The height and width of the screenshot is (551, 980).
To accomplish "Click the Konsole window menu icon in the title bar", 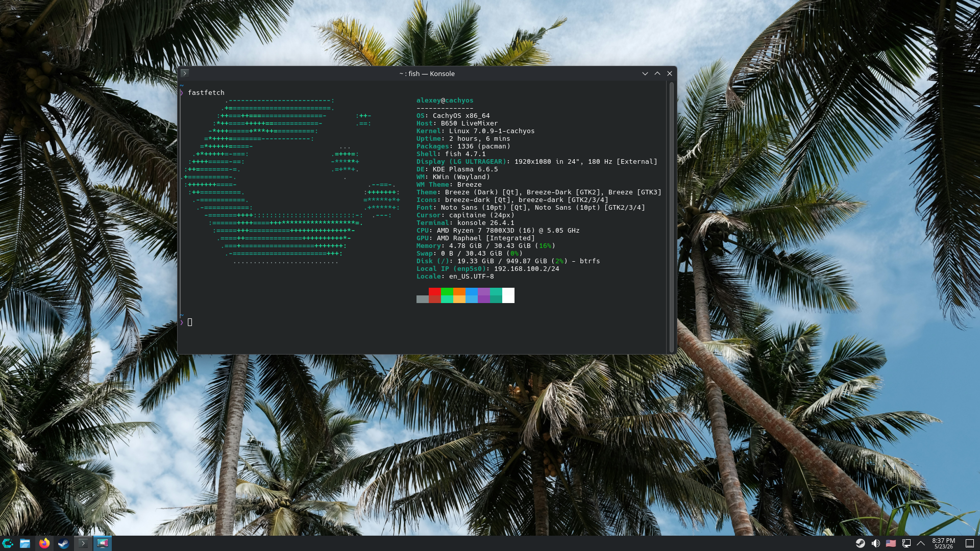I will [185, 73].
